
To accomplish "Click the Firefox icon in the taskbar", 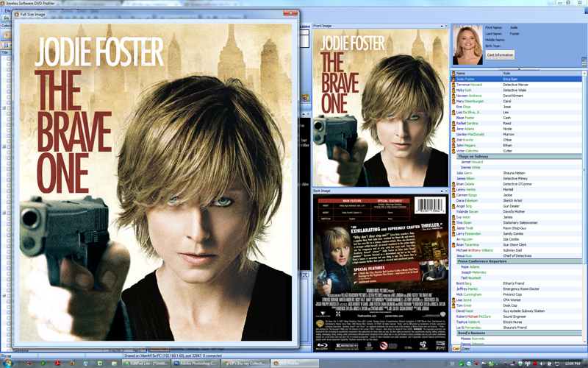I will pyautogui.click(x=71, y=364).
